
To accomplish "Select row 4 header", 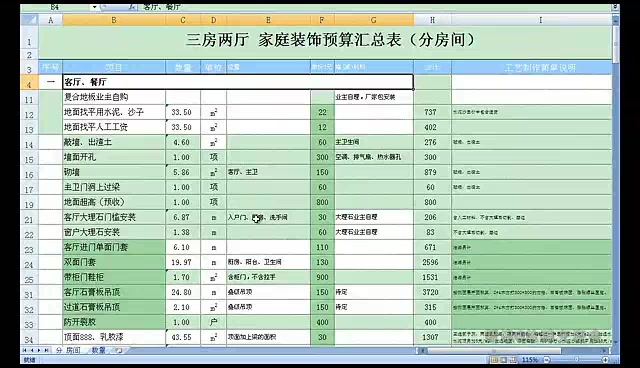I will pos(29,82).
